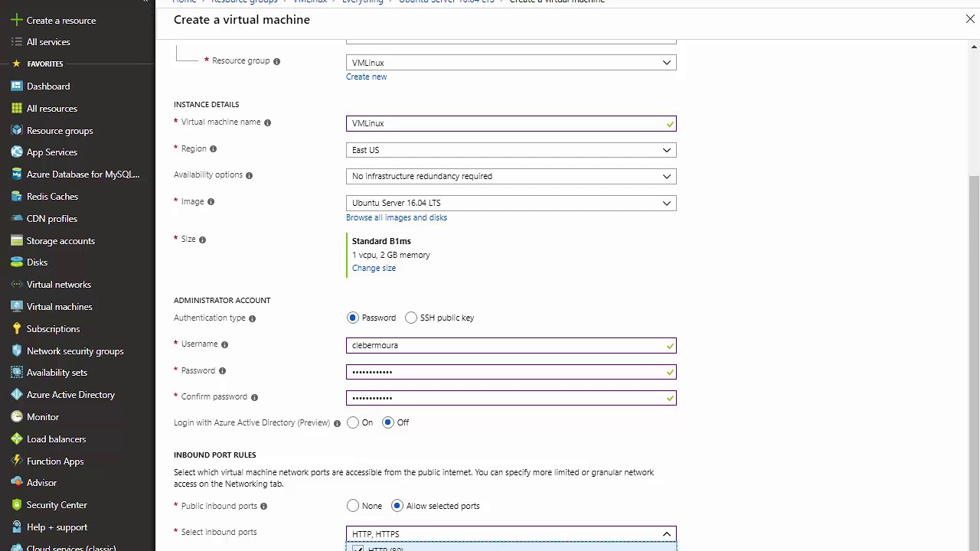Open the Image Ubuntu Server dropdown
Viewport: 980px width, 551px height.
(x=511, y=203)
